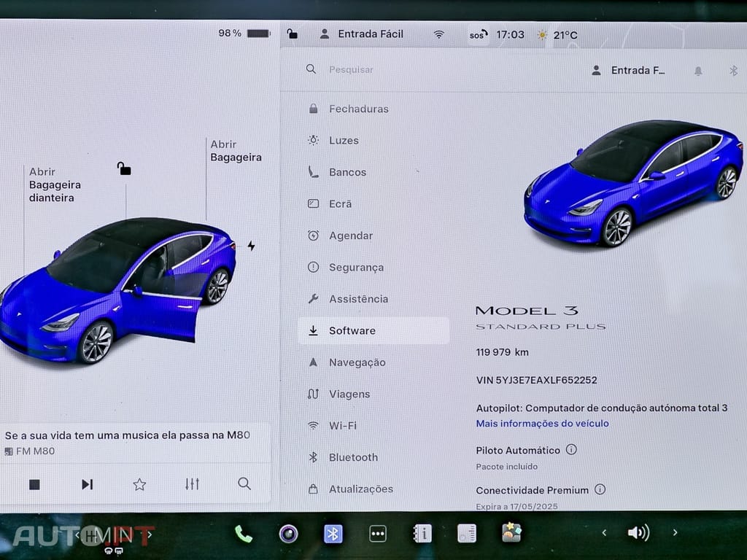Open Atualizações menu item
Screen dimensions: 747x560
coord(360,489)
